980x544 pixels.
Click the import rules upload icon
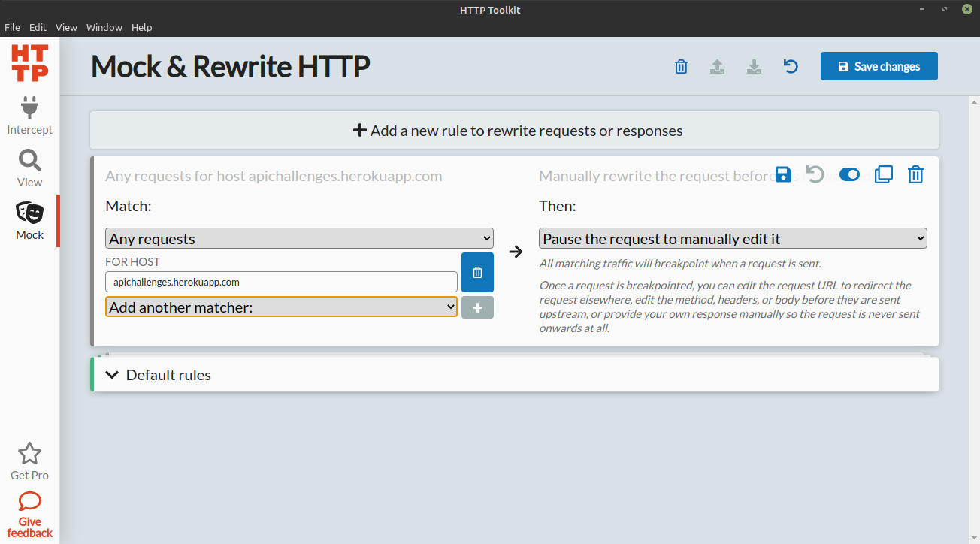tap(718, 66)
